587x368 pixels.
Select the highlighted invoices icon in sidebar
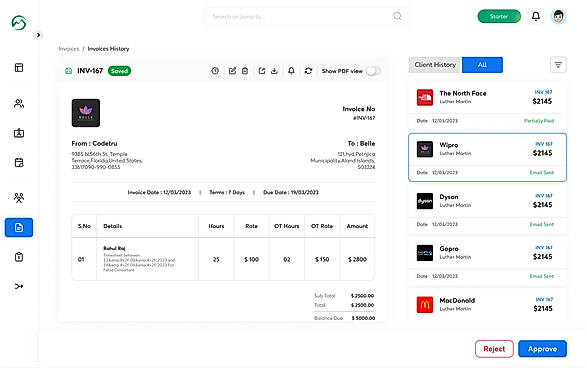point(19,227)
